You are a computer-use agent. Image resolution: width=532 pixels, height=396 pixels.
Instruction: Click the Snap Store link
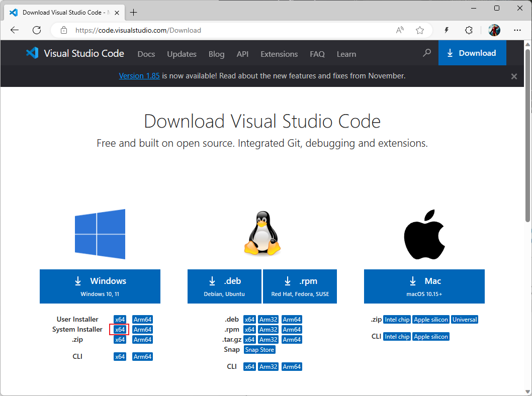pyautogui.click(x=259, y=350)
